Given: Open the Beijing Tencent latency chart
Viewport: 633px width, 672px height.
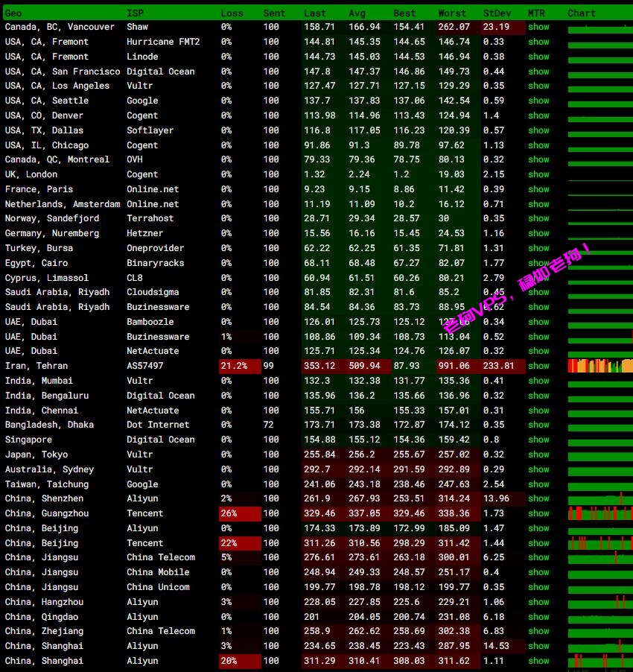Looking at the screenshot, I should [x=600, y=542].
